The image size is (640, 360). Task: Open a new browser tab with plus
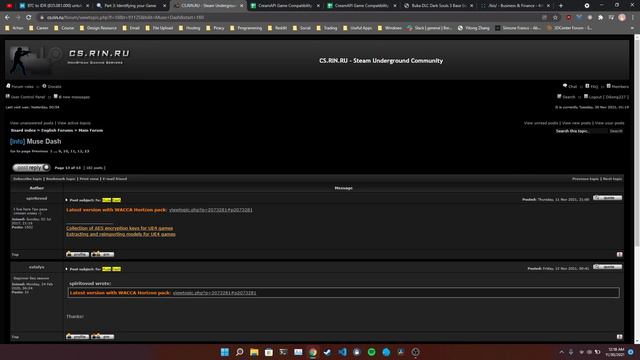point(561,6)
